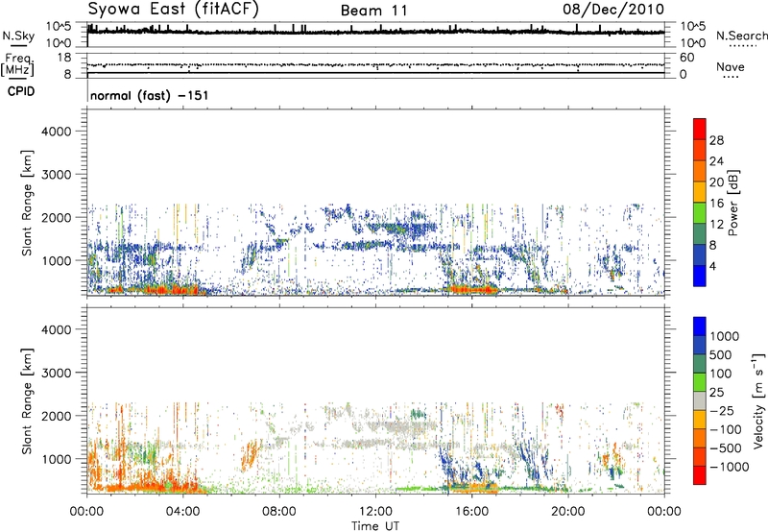Click the "Nave" legend label
The image size is (768, 532).
coord(731,67)
